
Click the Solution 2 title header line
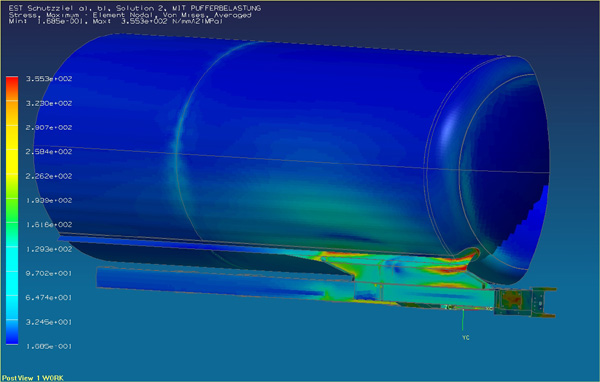[x=135, y=8]
